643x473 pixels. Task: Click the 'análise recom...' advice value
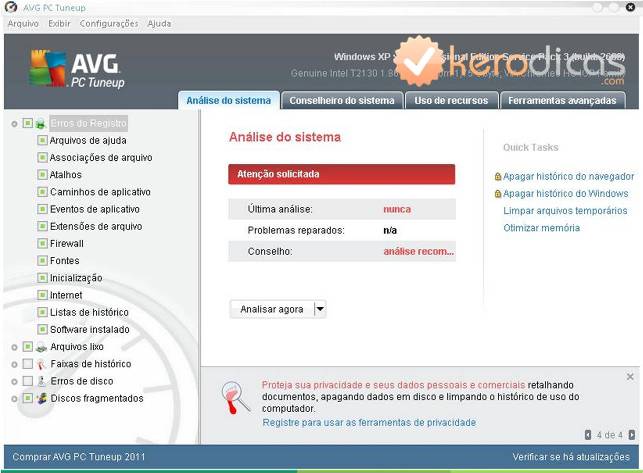(x=419, y=251)
